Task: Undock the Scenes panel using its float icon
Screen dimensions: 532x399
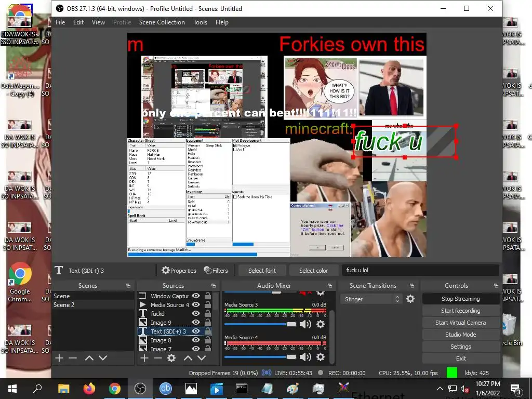Action: pyautogui.click(x=128, y=286)
